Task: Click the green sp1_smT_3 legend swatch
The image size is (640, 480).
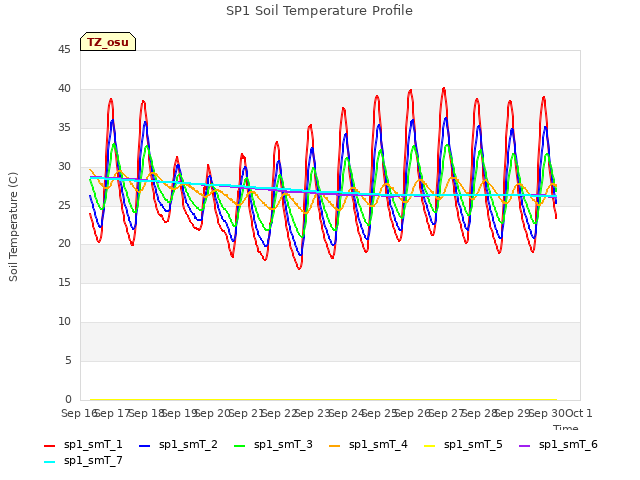Action: click(x=239, y=446)
